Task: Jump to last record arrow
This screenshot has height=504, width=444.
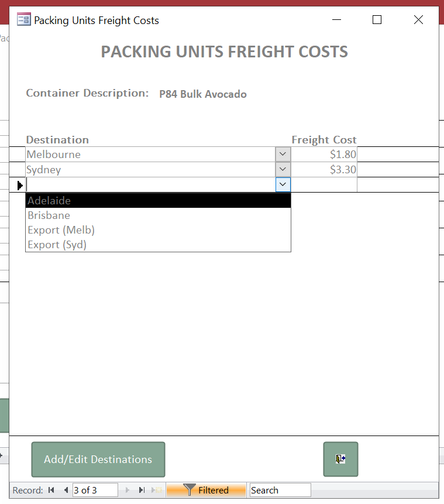Action: (x=142, y=490)
